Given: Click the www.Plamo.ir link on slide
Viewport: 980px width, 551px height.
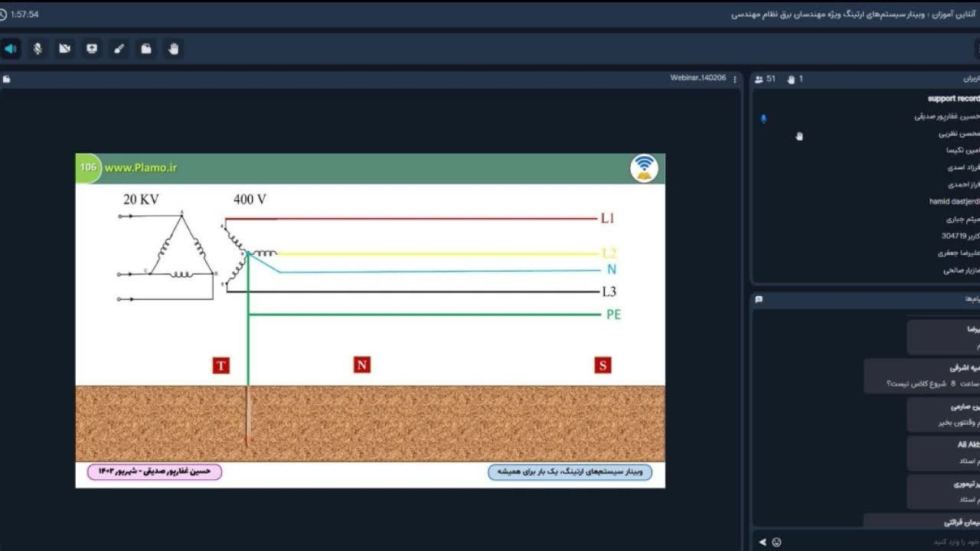Looking at the screenshot, I should 141,168.
